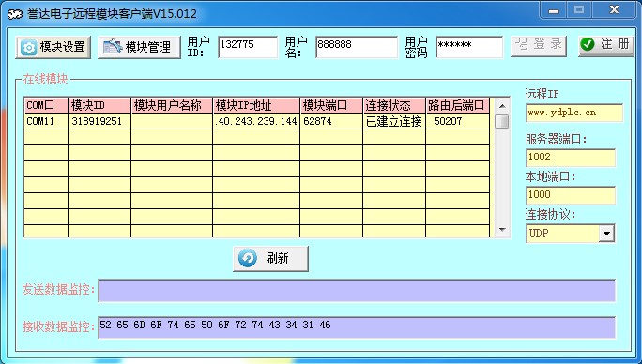Click the table scrollbar thumb
Screen dimensions: 642x364
pyautogui.click(x=502, y=122)
